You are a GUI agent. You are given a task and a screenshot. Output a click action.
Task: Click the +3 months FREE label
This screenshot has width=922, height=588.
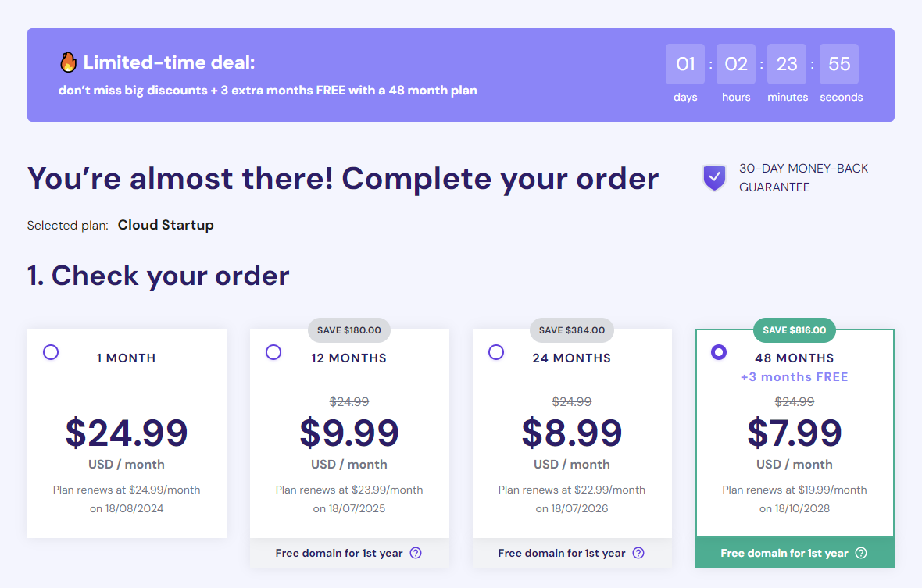tap(795, 377)
